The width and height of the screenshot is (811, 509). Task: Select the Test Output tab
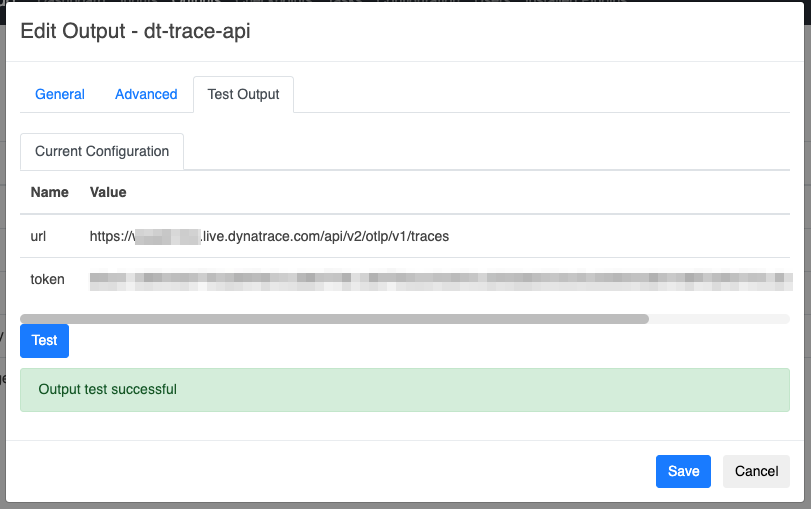243,94
